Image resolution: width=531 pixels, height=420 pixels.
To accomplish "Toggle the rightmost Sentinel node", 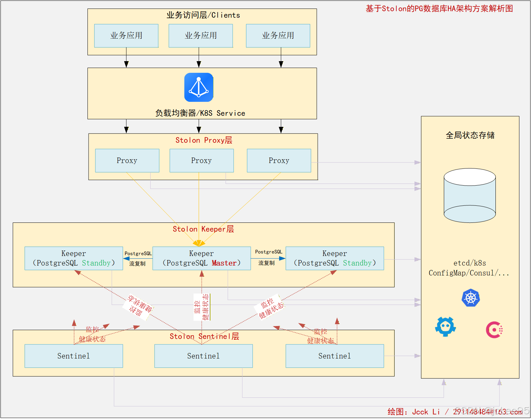I will (x=334, y=356).
